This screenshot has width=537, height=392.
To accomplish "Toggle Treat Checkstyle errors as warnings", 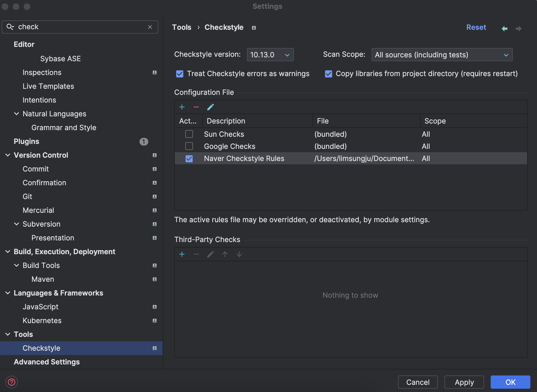I will pos(180,74).
